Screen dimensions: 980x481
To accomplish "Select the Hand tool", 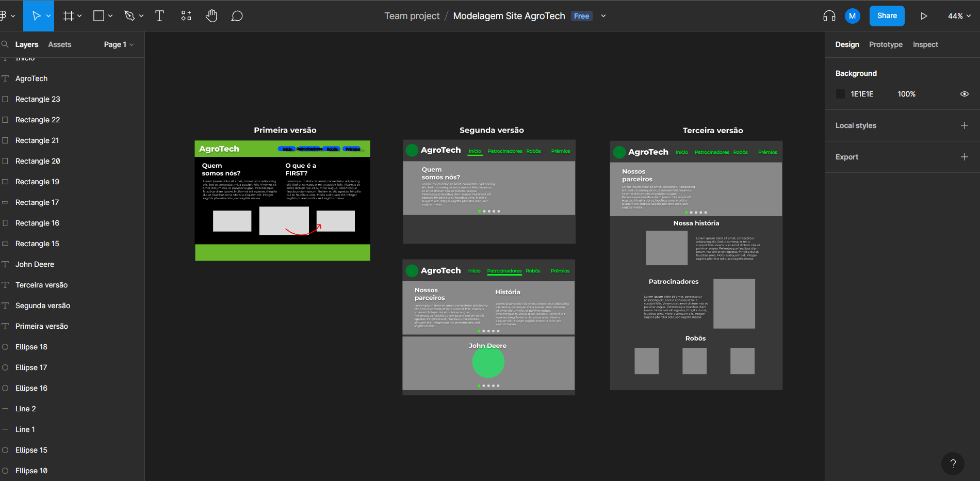I will pos(211,15).
